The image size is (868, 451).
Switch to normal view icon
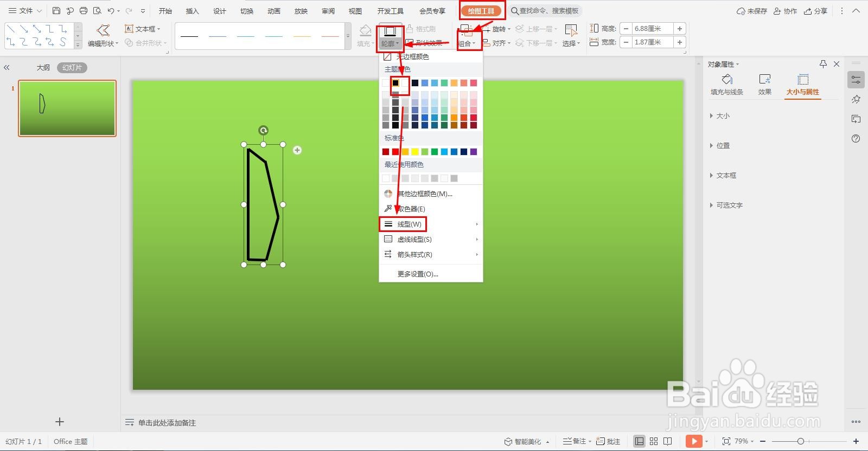pyautogui.click(x=640, y=441)
